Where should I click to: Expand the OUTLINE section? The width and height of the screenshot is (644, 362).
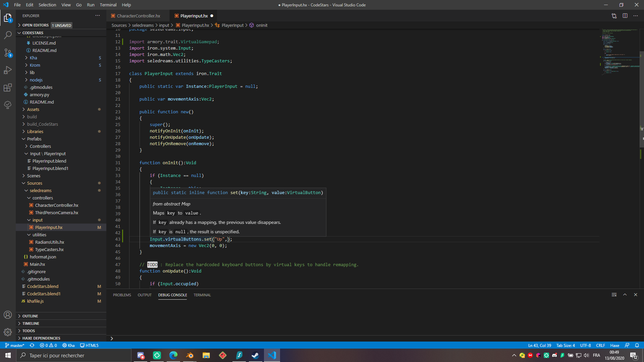point(30,316)
